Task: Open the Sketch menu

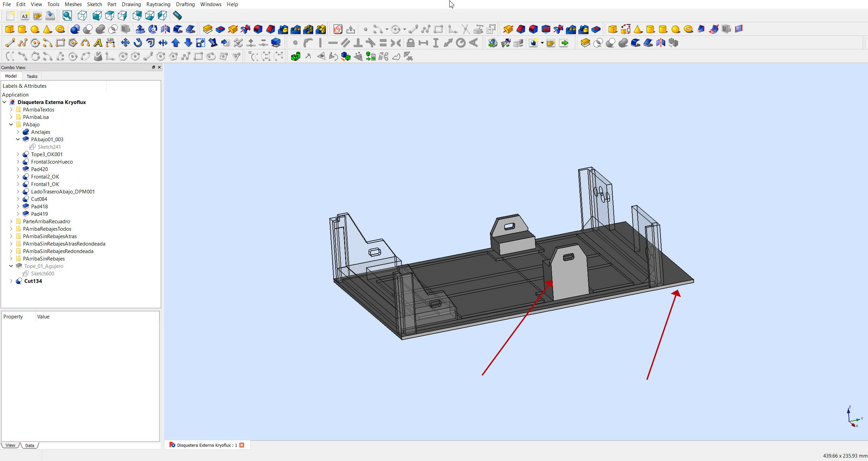Action: [94, 4]
